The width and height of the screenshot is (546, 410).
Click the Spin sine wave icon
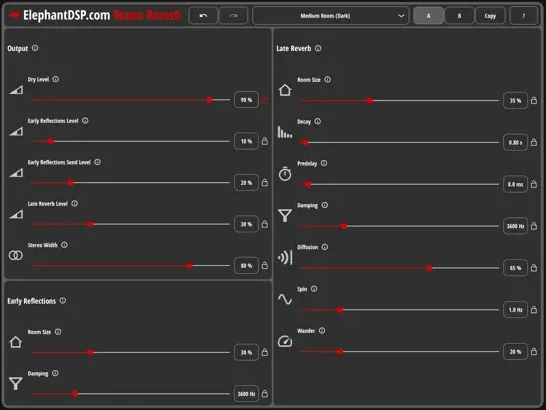click(x=285, y=299)
